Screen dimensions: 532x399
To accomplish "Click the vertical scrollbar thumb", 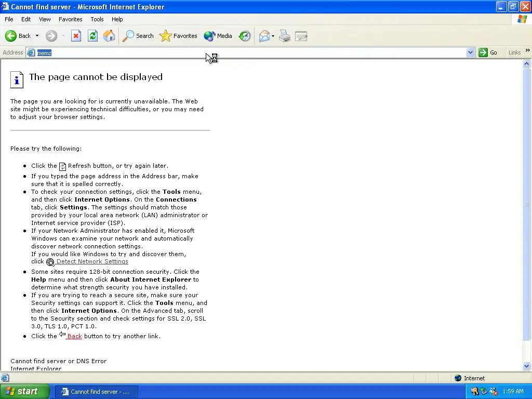I will point(527,204).
